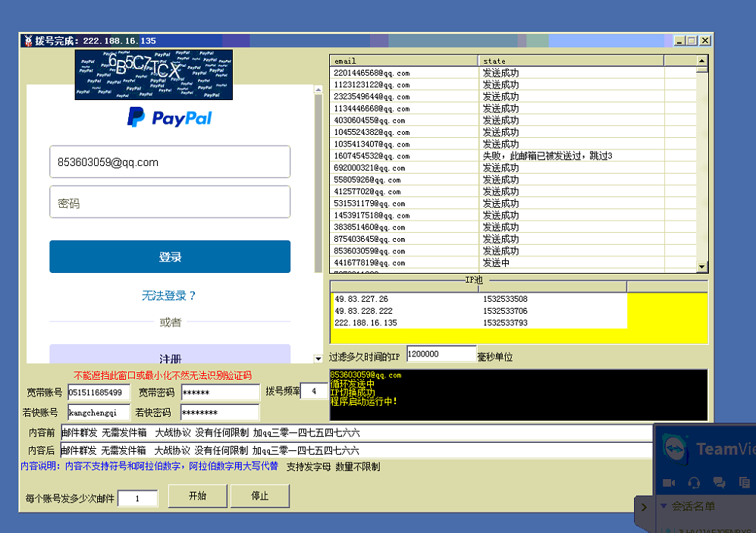The height and width of the screenshot is (533, 756).
Task: Click the 拨号频率 field showing 4
Action: coord(314,391)
